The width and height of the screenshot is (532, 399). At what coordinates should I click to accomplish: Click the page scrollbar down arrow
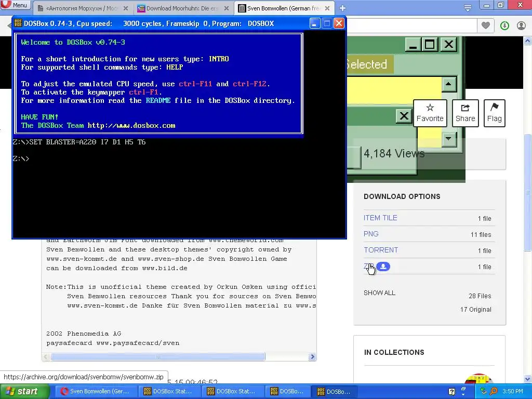pos(528,379)
